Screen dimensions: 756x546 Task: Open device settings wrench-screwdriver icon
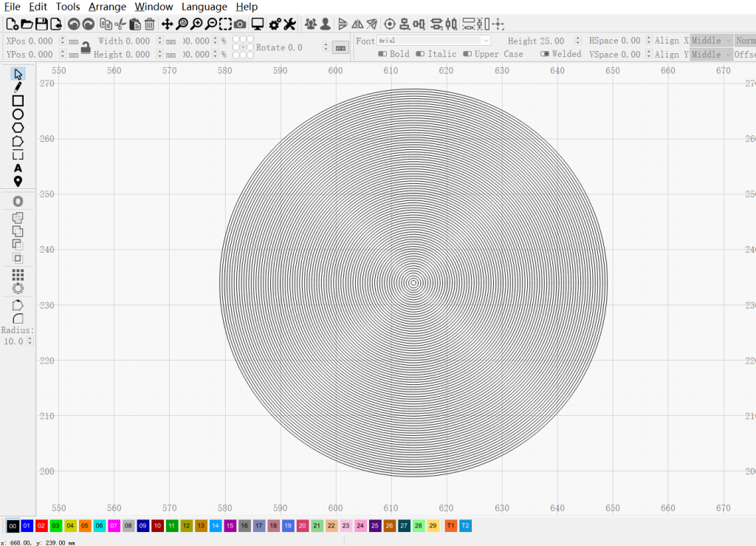289,24
